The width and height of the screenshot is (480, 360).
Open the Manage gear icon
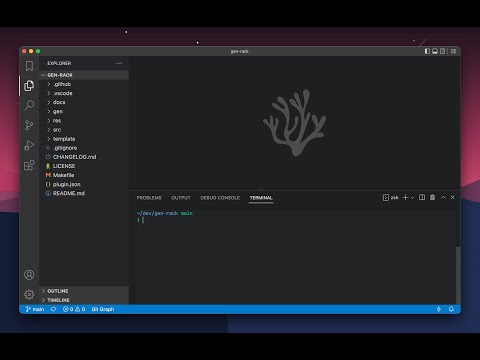coord(29,294)
